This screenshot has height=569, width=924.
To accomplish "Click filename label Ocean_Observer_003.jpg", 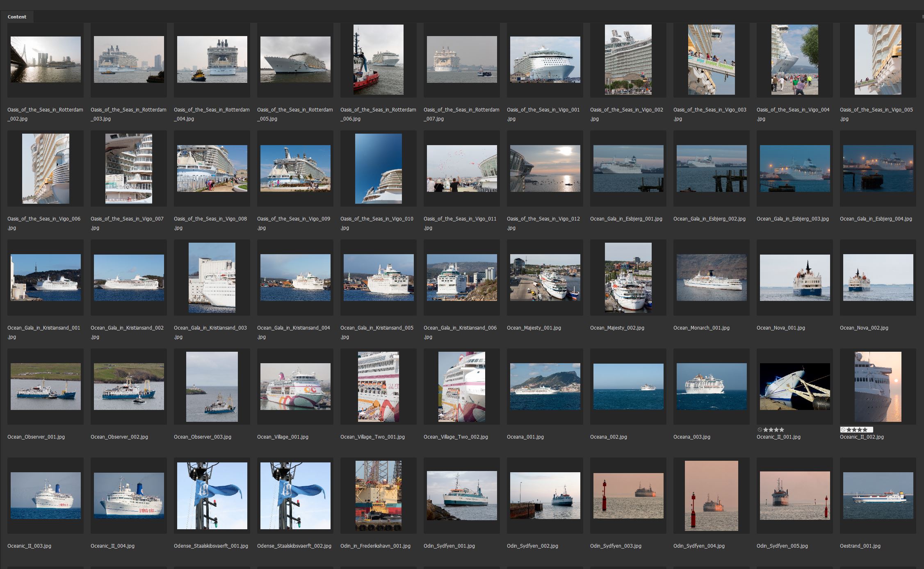I will point(203,437).
